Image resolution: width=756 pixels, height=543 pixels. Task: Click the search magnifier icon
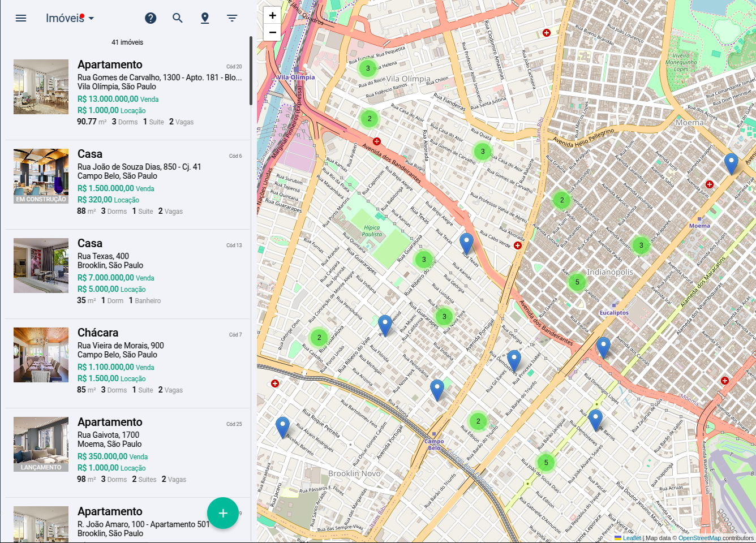click(x=178, y=18)
